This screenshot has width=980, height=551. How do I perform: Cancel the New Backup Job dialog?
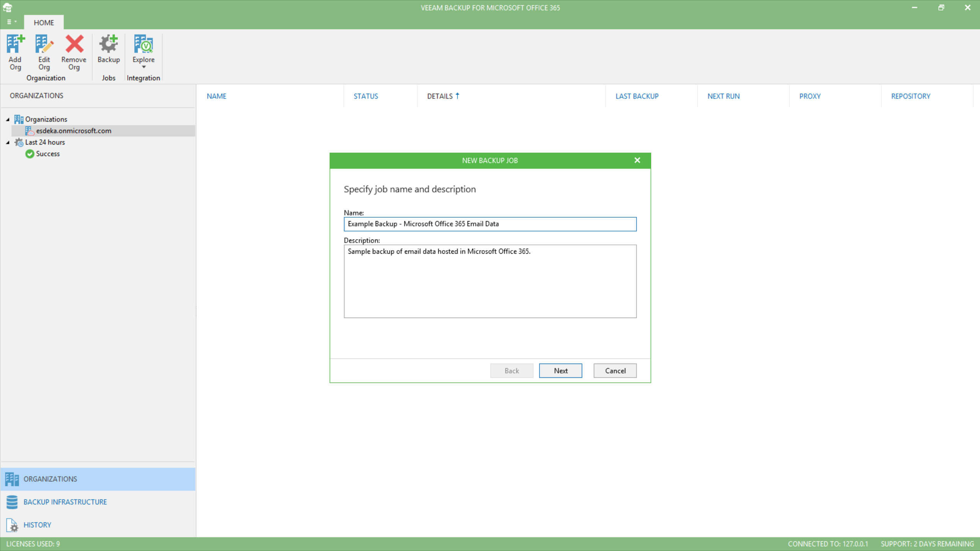(x=615, y=370)
